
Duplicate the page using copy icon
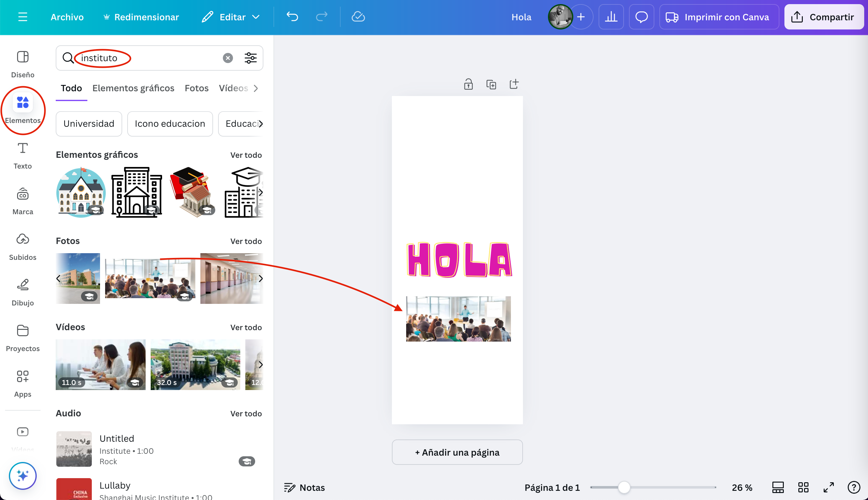coord(491,85)
